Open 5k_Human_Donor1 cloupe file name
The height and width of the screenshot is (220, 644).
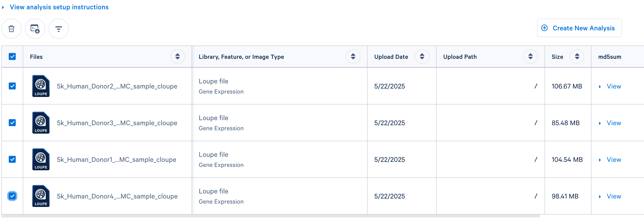click(116, 160)
